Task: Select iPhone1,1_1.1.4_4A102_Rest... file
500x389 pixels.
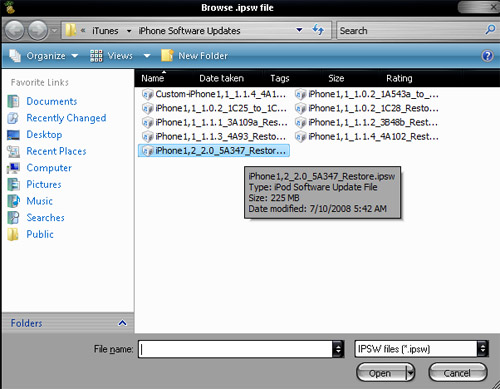Action: pos(366,137)
